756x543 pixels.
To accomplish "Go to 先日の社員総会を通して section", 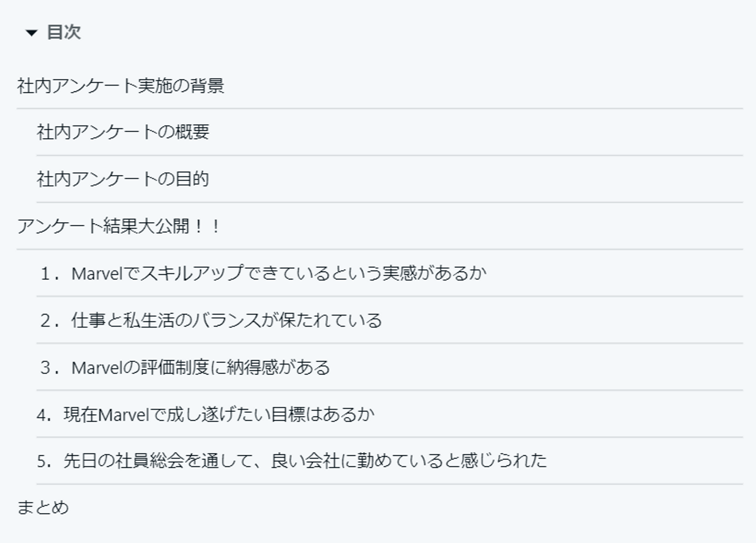I will tap(304, 461).
